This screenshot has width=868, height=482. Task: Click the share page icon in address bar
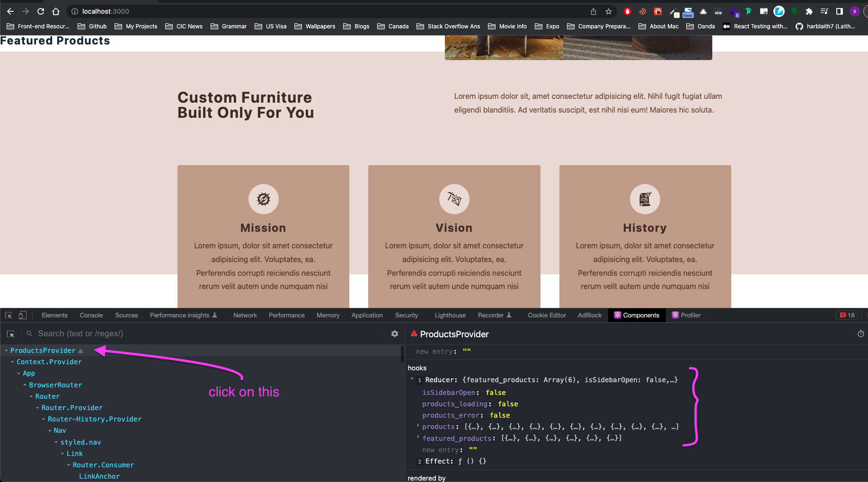pyautogui.click(x=593, y=11)
